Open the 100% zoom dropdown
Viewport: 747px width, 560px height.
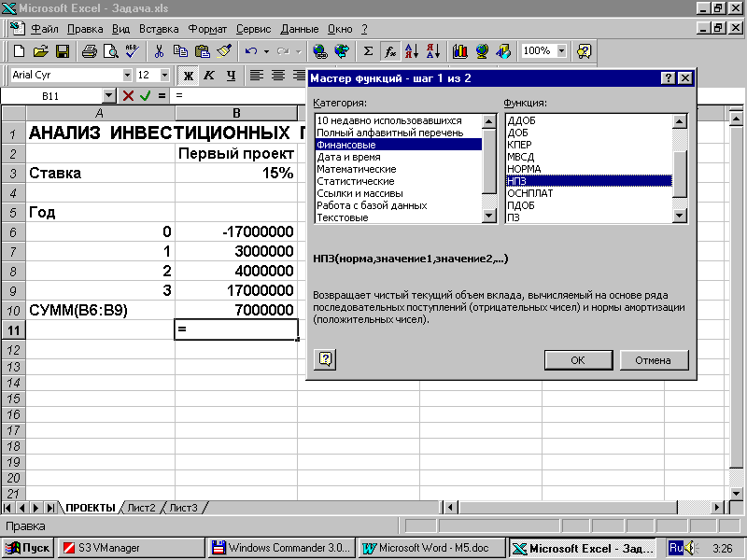[562, 50]
